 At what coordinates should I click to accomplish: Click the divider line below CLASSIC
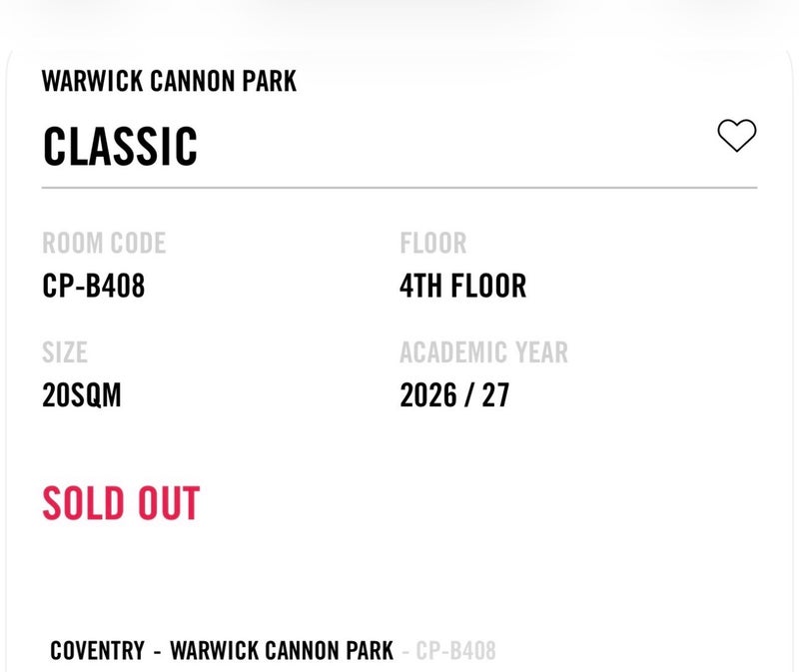tap(399, 188)
